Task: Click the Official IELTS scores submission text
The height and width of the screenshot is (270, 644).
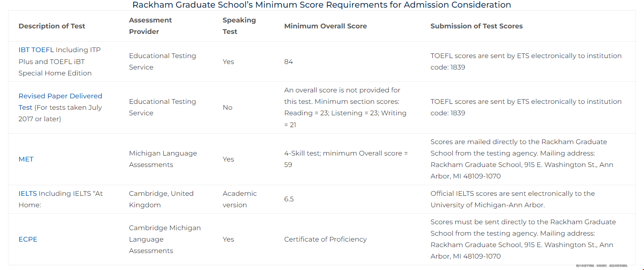Action: click(512, 199)
